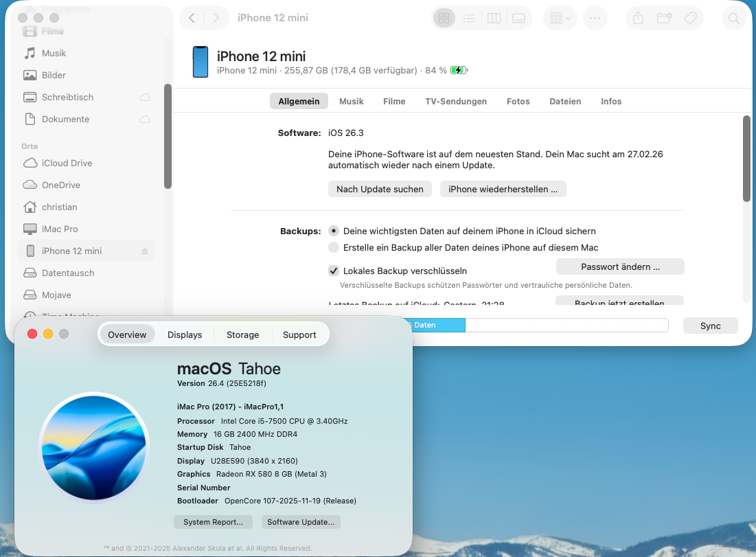Screen dimensions: 756x557
Task: Click the new folder toolbar icon
Action: tap(665, 19)
